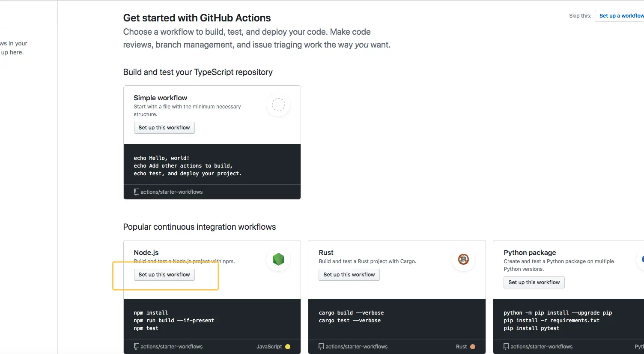Viewport: 644px width, 354px height.
Task: Click Build and test your TypeScript repository heading
Action: (x=198, y=72)
